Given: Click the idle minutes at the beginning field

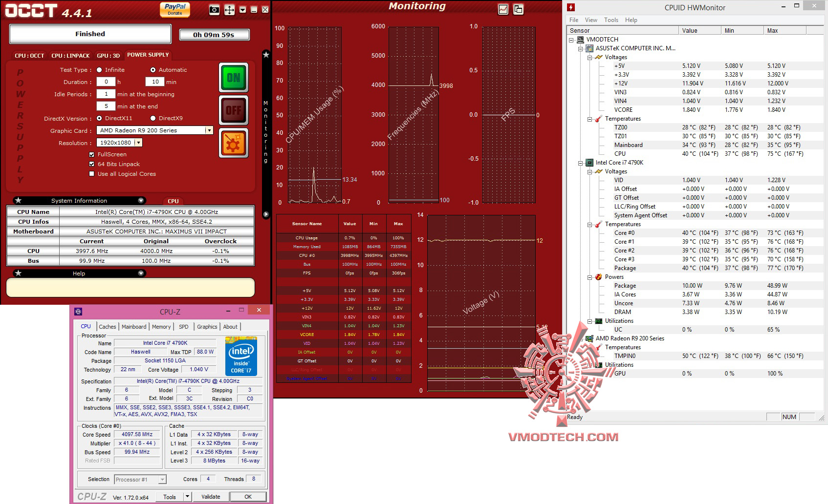Looking at the screenshot, I should pos(106,94).
